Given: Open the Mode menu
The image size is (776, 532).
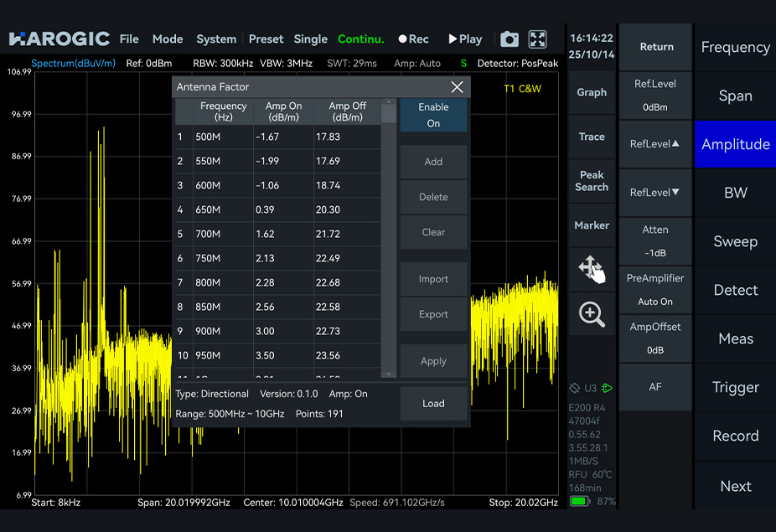Looking at the screenshot, I should (167, 39).
